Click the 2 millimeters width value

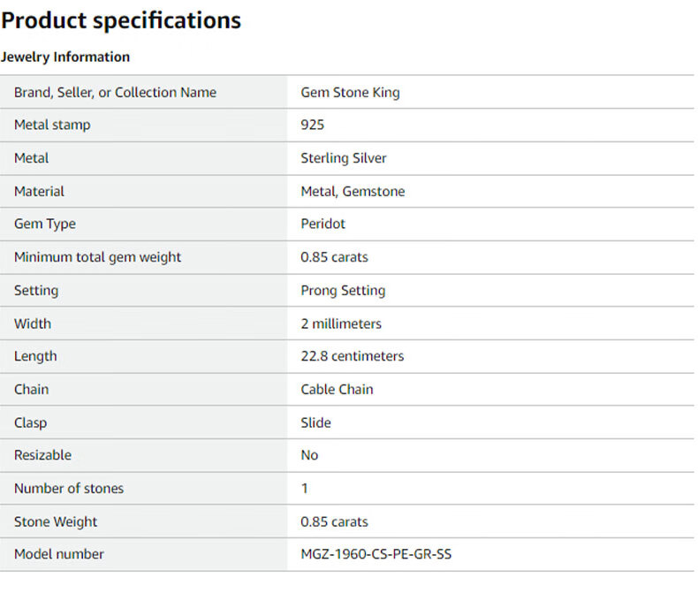(x=341, y=323)
